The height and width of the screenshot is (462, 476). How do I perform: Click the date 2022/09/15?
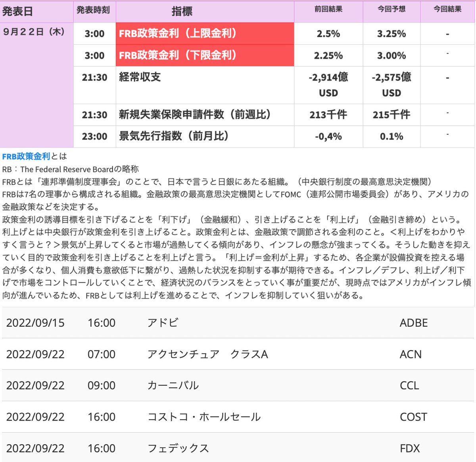click(x=35, y=323)
